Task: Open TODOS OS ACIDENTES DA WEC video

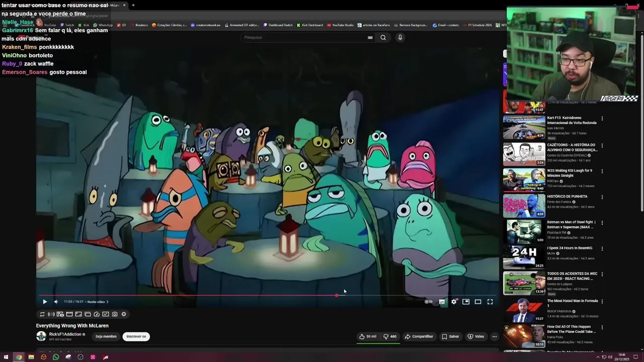Action: (x=524, y=283)
